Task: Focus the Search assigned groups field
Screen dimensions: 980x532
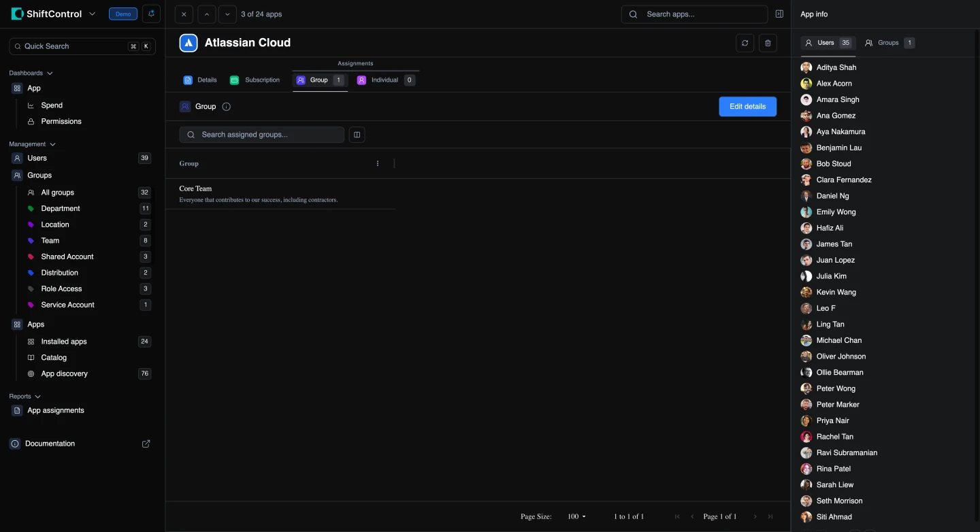Action: click(262, 135)
